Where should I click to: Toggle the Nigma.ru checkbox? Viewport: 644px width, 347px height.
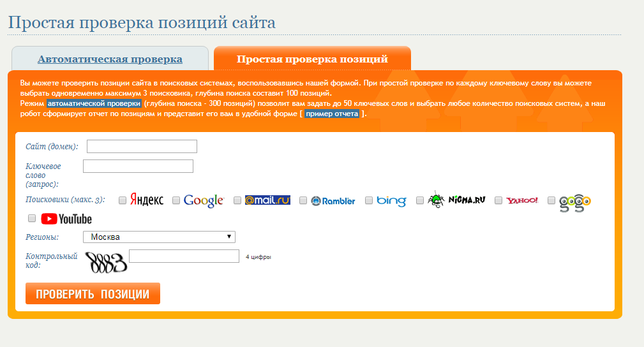point(420,200)
